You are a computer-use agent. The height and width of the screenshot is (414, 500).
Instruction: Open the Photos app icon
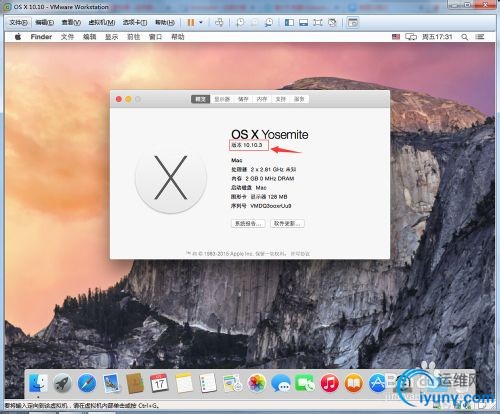[257, 383]
